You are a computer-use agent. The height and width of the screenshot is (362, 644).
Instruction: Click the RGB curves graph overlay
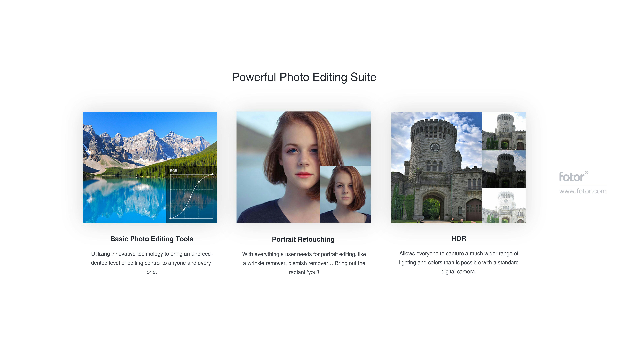pos(192,195)
